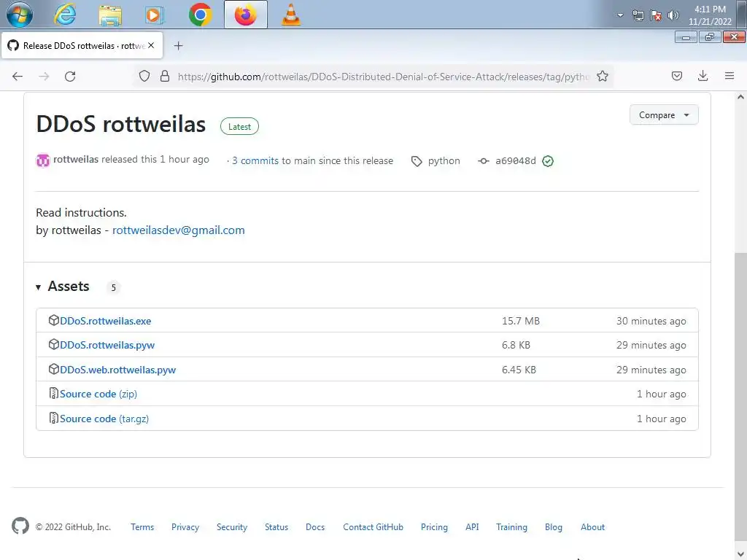Open Windows Explorer folder in taskbar

pos(110,15)
